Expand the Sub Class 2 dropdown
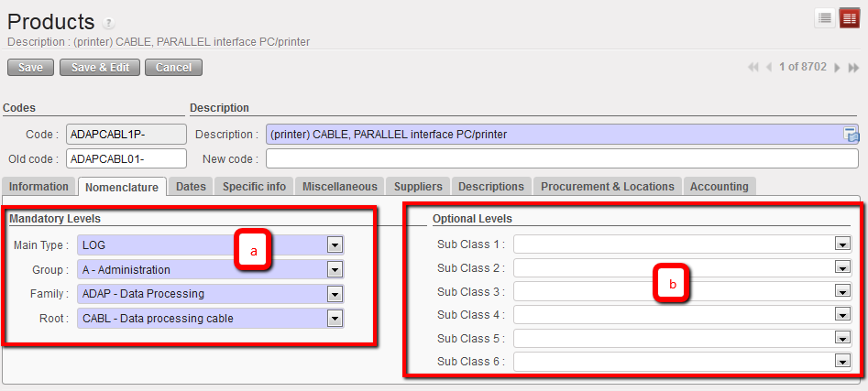 (x=842, y=268)
